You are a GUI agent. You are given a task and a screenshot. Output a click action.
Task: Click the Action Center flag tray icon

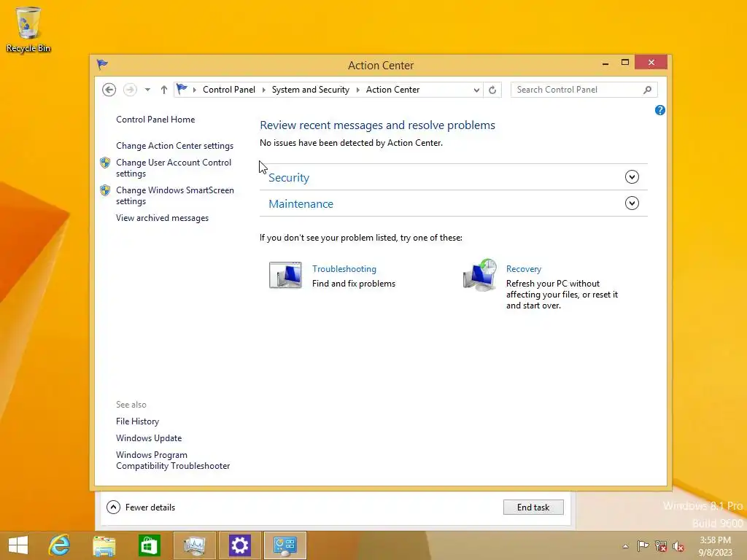click(x=643, y=546)
